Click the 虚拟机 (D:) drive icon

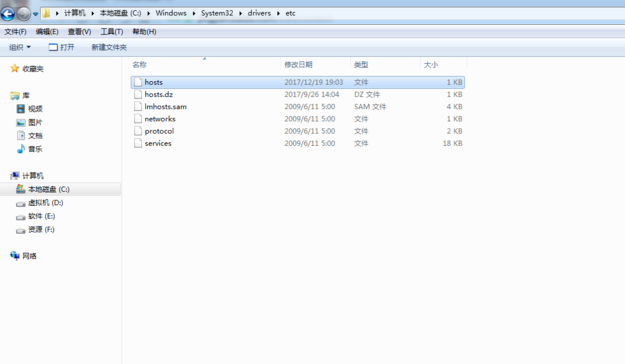[x=21, y=203]
